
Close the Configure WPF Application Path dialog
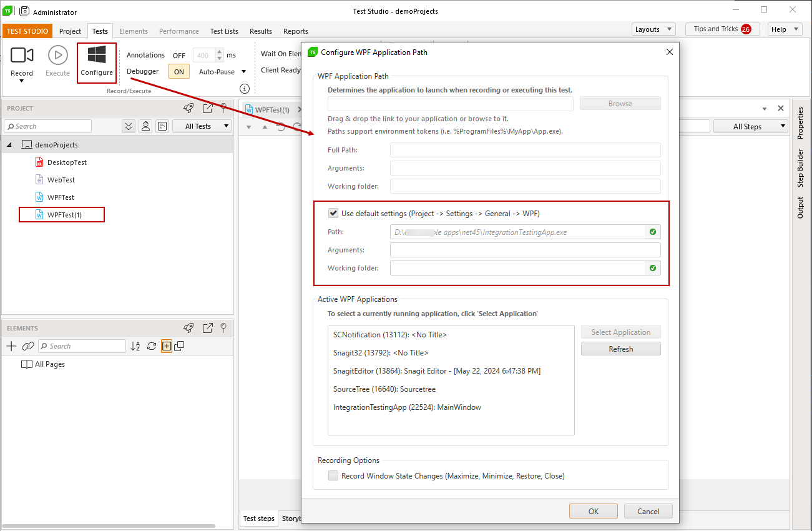(670, 52)
